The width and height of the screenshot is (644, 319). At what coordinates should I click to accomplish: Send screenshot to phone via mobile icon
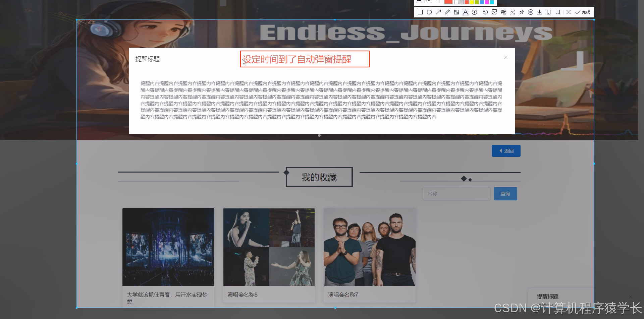pyautogui.click(x=549, y=12)
